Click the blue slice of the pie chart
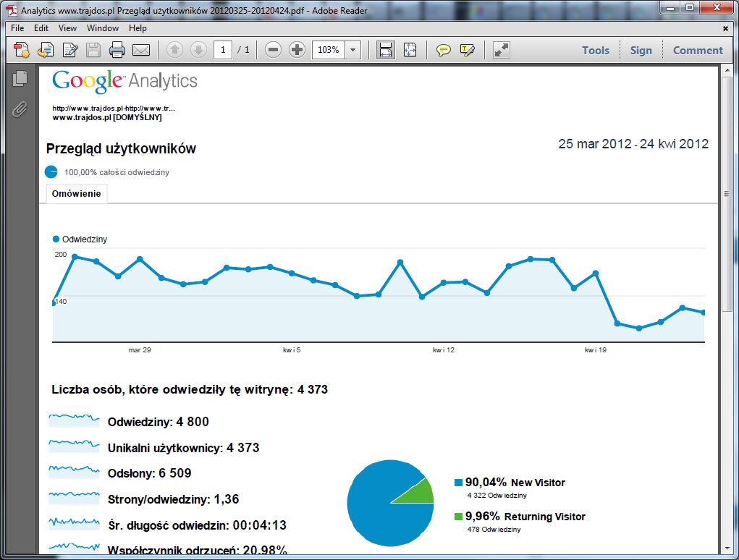The height and width of the screenshot is (560, 739). tap(377, 509)
